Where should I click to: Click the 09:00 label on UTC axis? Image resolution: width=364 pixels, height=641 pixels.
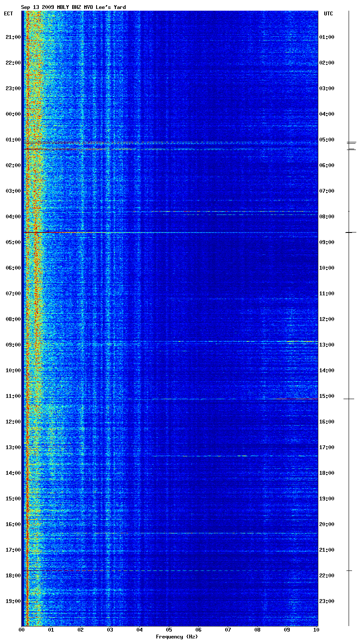click(x=327, y=242)
